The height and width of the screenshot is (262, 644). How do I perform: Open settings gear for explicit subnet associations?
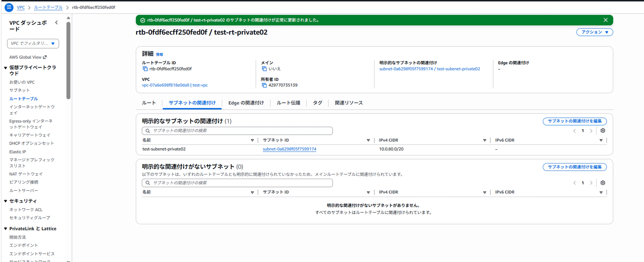click(603, 131)
